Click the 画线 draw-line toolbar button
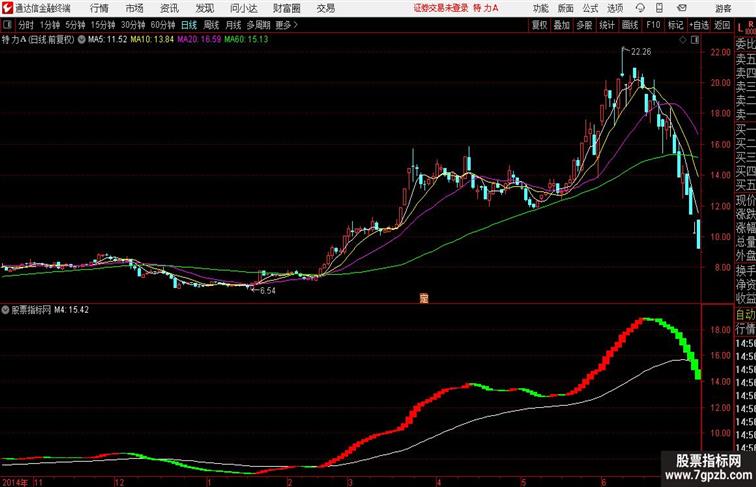Screen dimensions: 756x487 630,25
